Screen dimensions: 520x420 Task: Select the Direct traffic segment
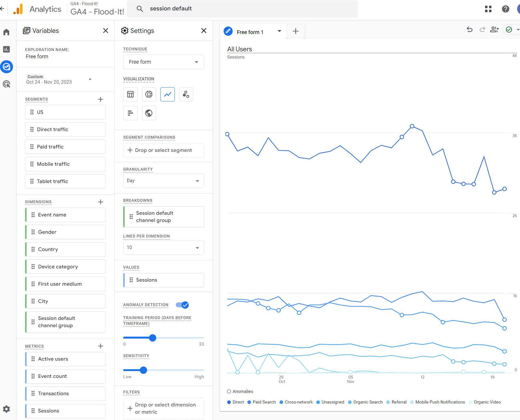click(x=66, y=129)
